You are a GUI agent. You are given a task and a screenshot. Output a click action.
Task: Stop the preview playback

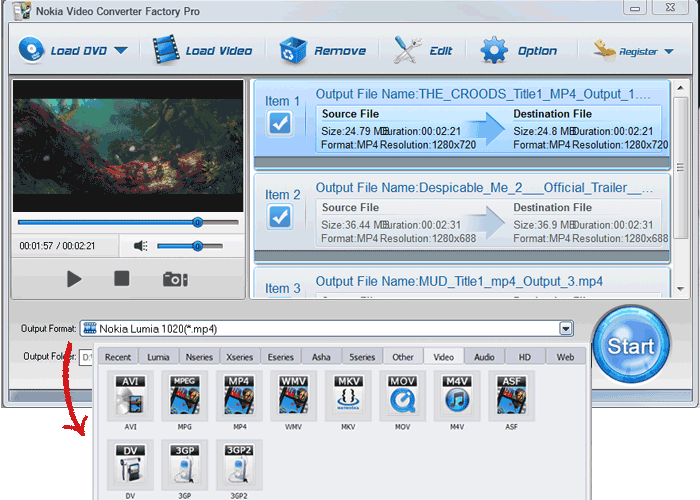click(121, 279)
